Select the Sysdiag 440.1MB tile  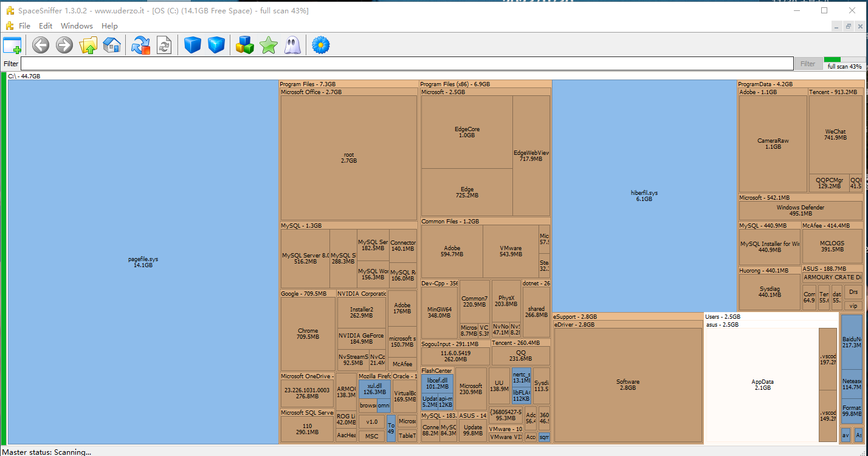(770, 292)
